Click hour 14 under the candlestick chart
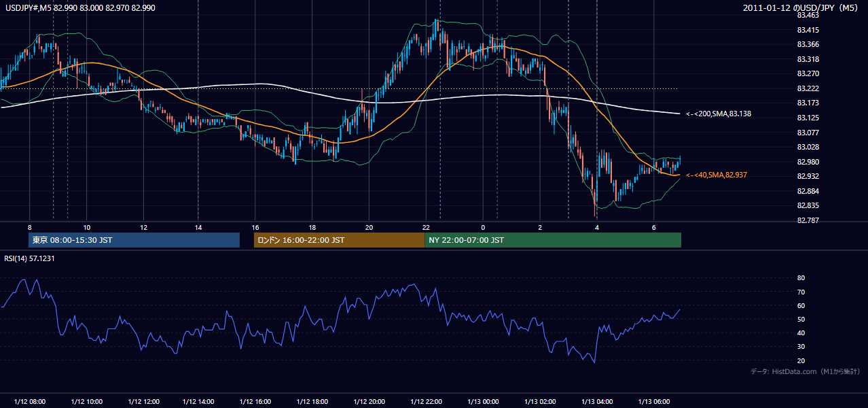The height and width of the screenshot is (408, 868). pos(199,227)
